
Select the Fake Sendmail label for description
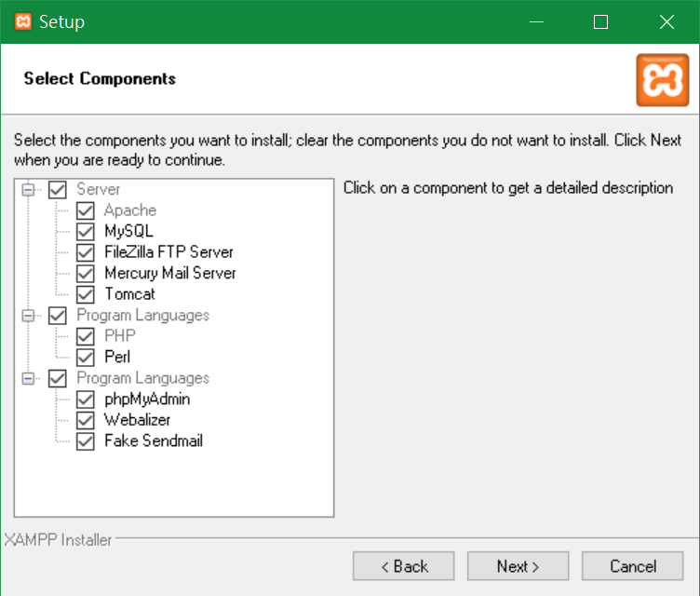(154, 441)
